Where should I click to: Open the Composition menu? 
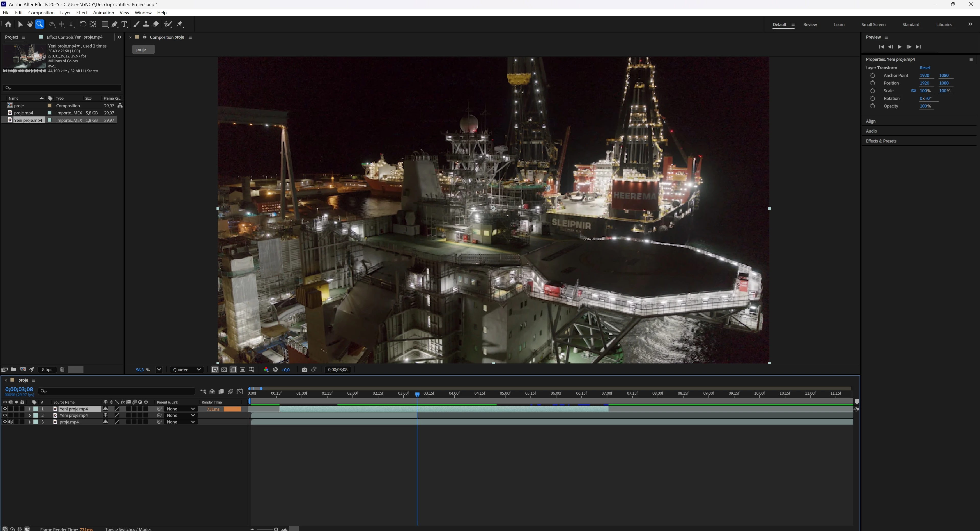pos(41,13)
